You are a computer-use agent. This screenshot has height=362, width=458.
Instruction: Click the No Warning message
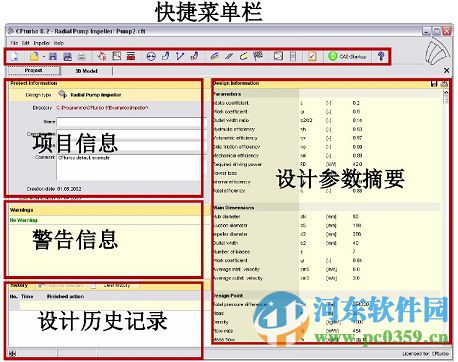click(x=24, y=220)
